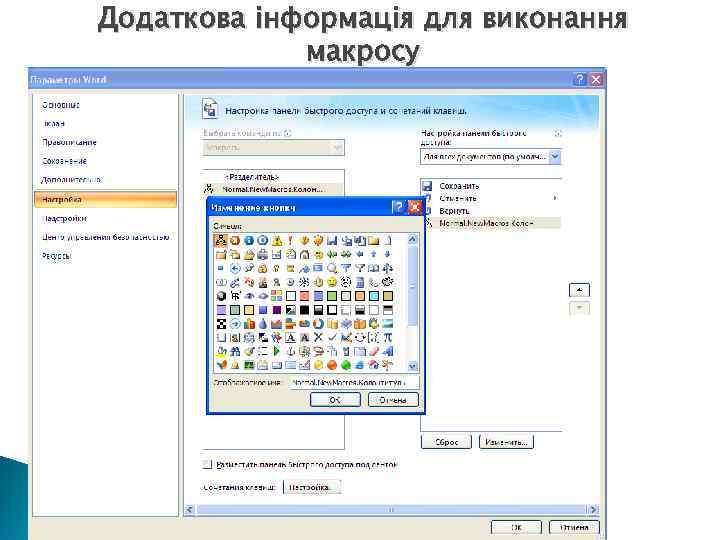Click the 'Сброс' button
This screenshot has height=540, width=720.
(446, 442)
